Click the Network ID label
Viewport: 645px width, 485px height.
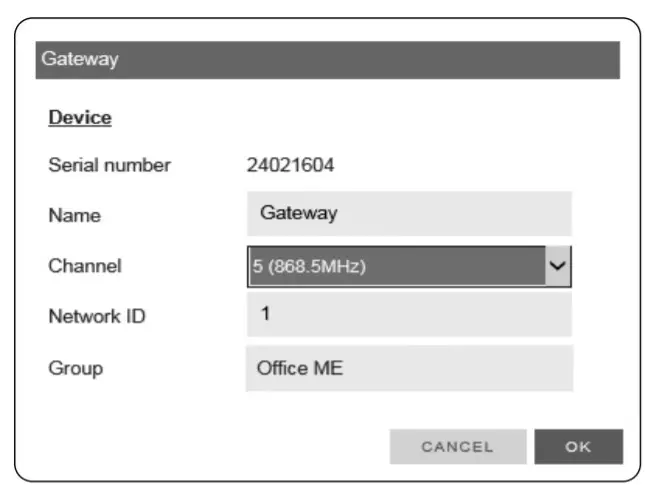97,317
